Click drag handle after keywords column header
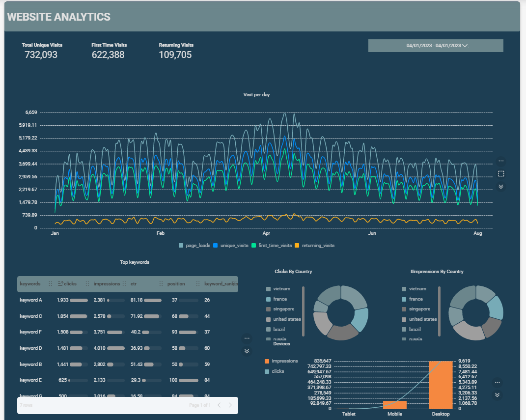 point(50,284)
